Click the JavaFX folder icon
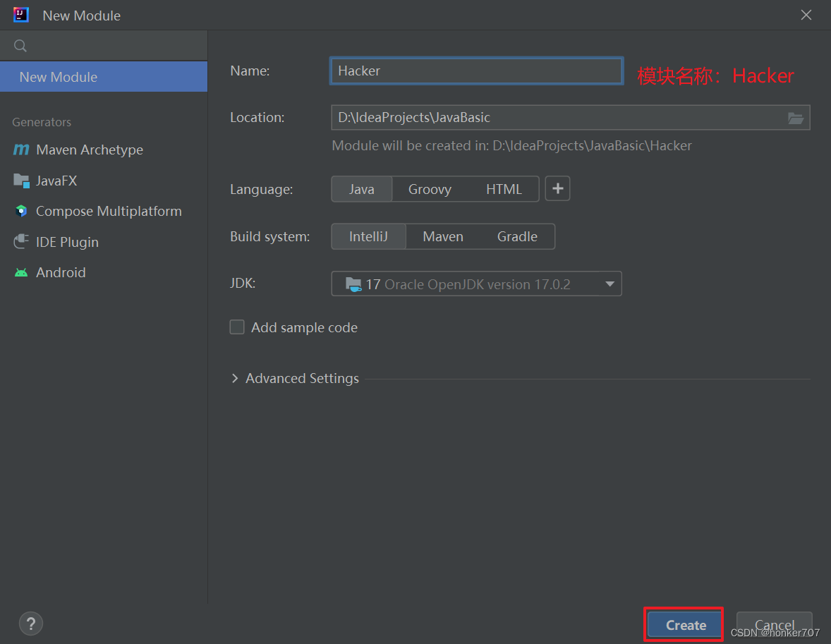The width and height of the screenshot is (831, 644). 21,181
